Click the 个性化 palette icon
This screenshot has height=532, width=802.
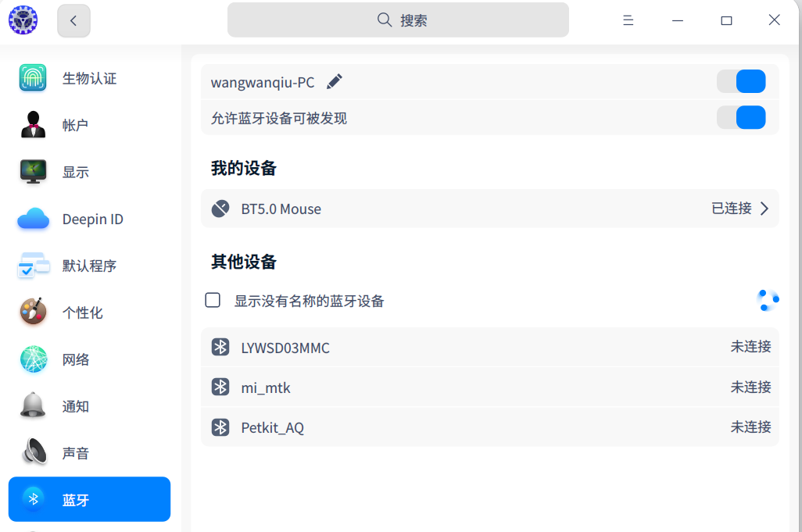click(x=33, y=312)
